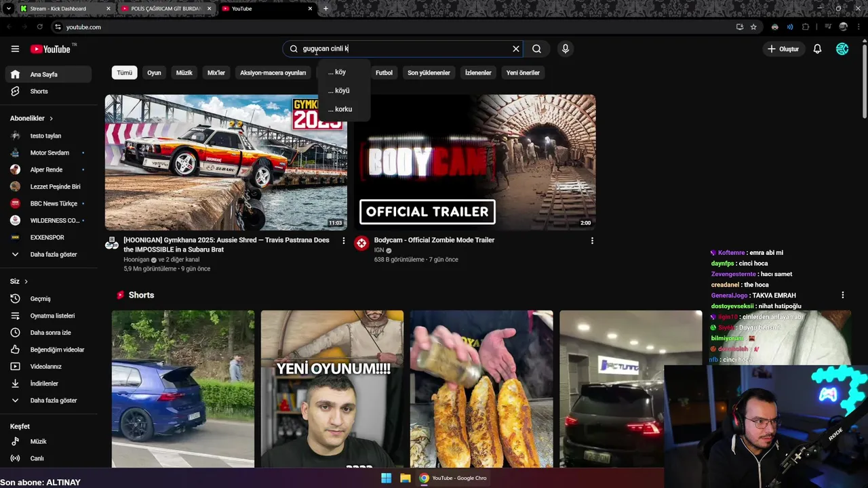Open Daha sonra izle list
Image resolution: width=868 pixels, height=488 pixels.
point(47,333)
